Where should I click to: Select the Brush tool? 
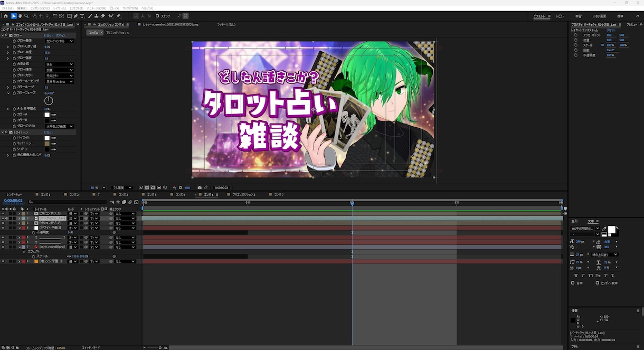90,16
